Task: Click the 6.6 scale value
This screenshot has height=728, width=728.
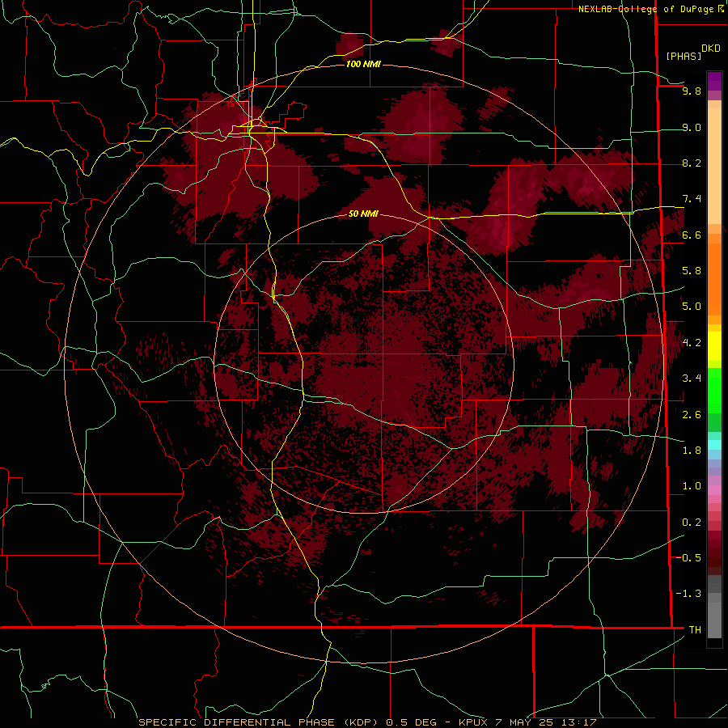Action: coord(692,235)
